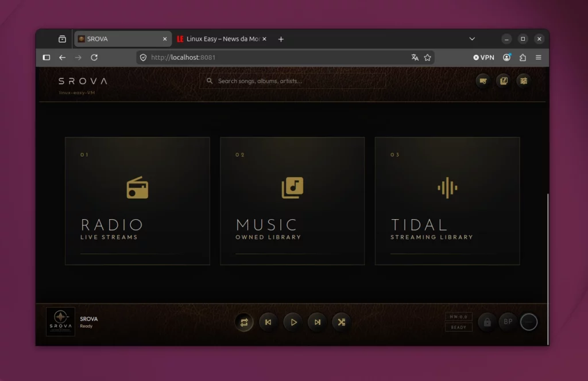
Task: Open the extensions puzzle icon
Action: pyautogui.click(x=523, y=57)
